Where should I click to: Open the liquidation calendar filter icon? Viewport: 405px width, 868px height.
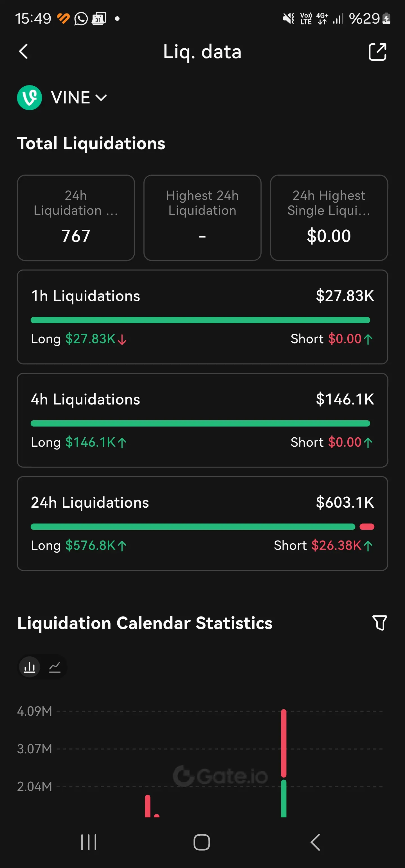pos(379,623)
